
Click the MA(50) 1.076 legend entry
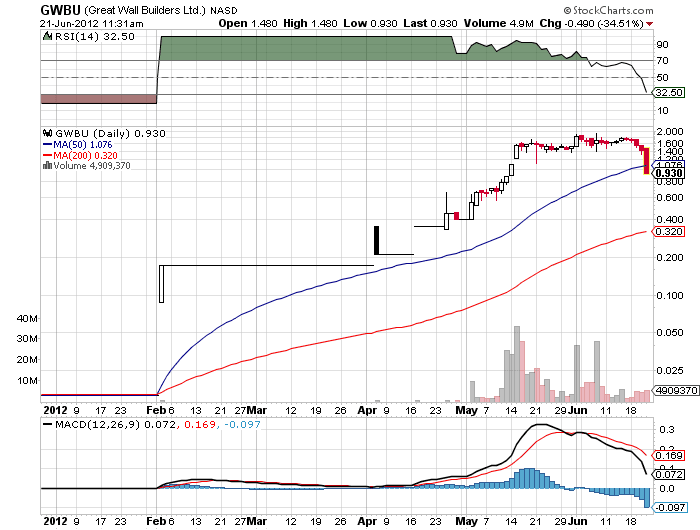78,144
